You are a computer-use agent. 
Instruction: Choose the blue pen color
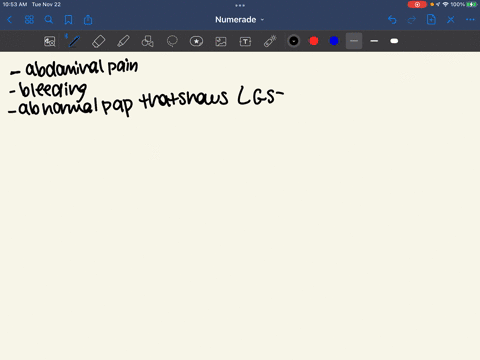pyautogui.click(x=334, y=41)
